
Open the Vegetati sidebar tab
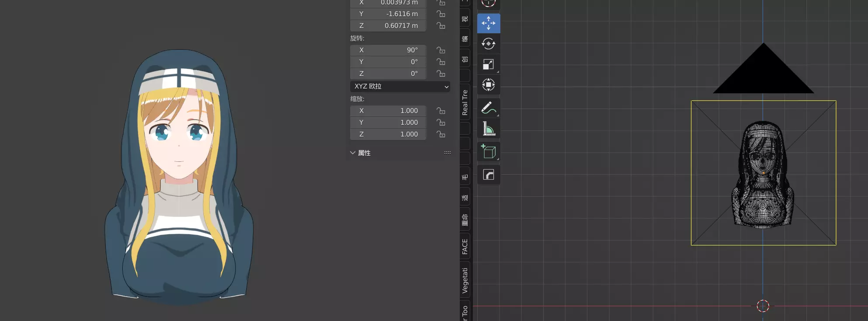click(x=465, y=280)
